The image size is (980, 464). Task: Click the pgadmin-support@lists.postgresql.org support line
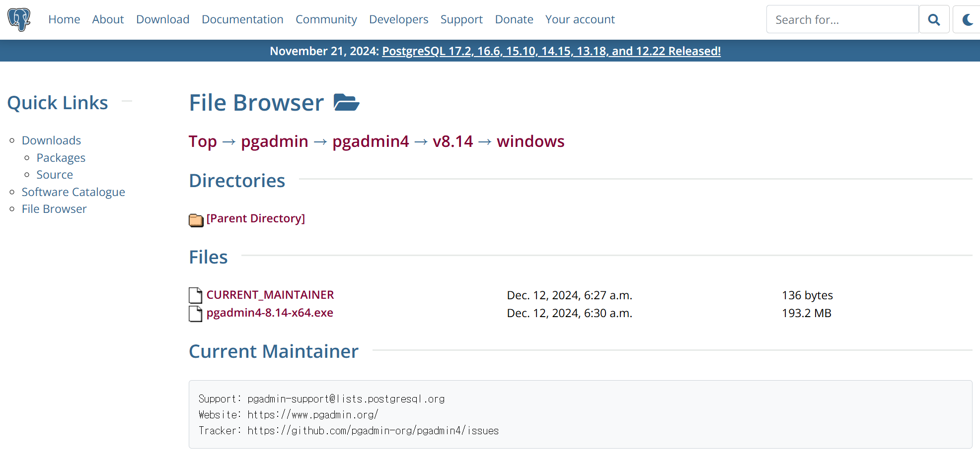point(321,399)
